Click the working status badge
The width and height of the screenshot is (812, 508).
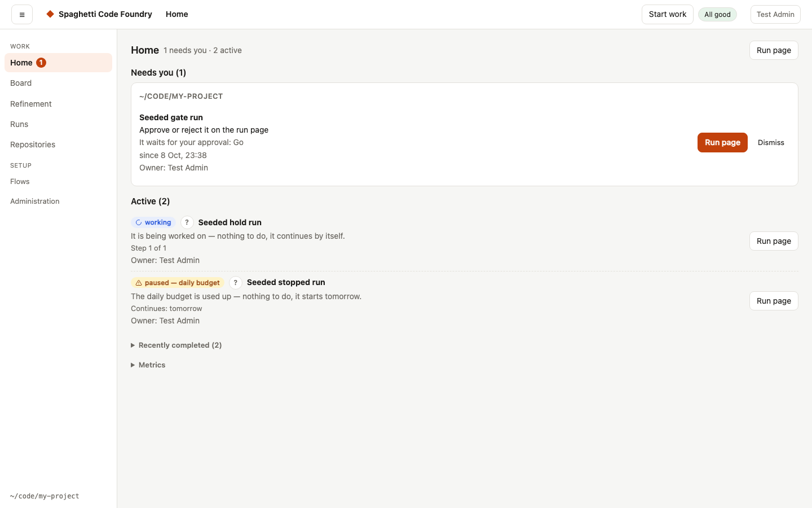coord(153,222)
